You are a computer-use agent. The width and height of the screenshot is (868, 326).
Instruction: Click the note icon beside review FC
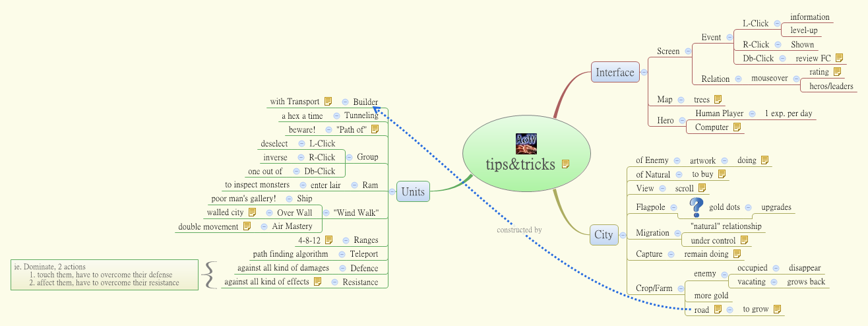point(839,58)
